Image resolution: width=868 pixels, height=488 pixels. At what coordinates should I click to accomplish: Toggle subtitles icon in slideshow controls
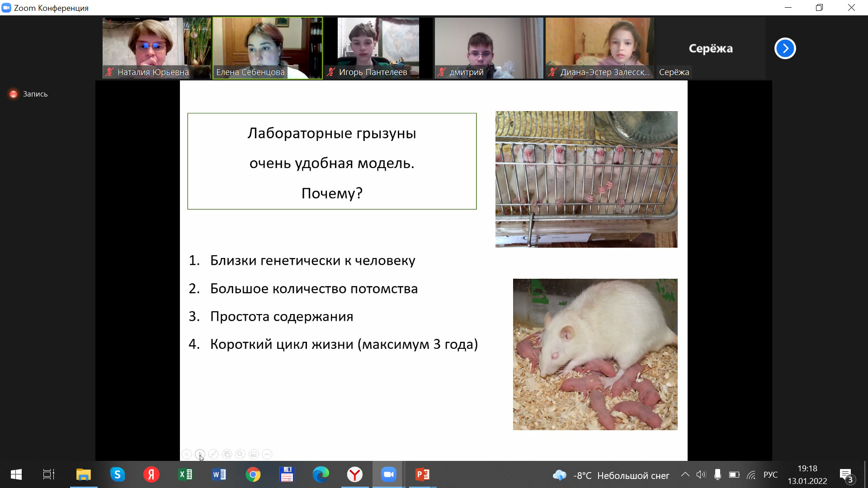254,454
